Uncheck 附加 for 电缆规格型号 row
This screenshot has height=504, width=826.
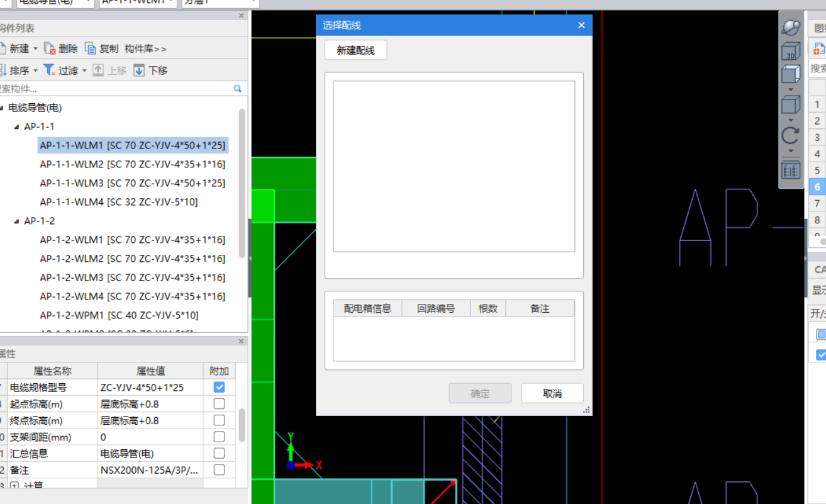click(219, 387)
